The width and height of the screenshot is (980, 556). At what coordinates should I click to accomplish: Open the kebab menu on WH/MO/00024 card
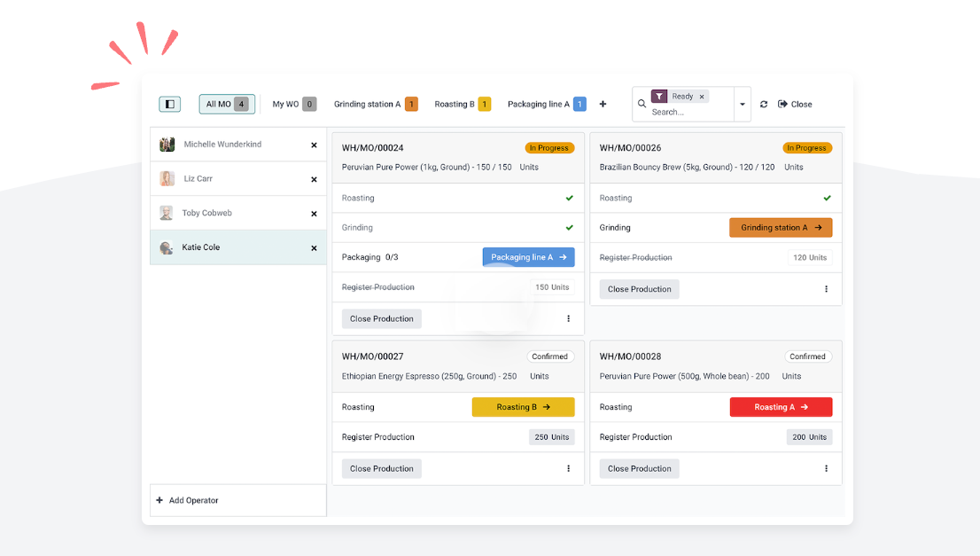pos(568,317)
